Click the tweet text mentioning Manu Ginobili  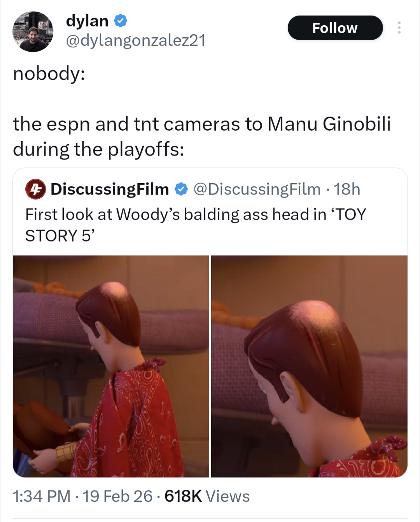click(201, 137)
